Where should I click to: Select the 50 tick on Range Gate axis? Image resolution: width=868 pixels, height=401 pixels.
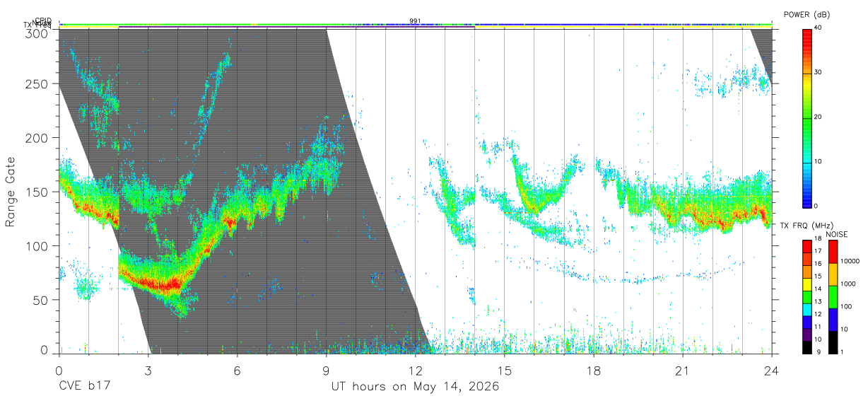40,300
